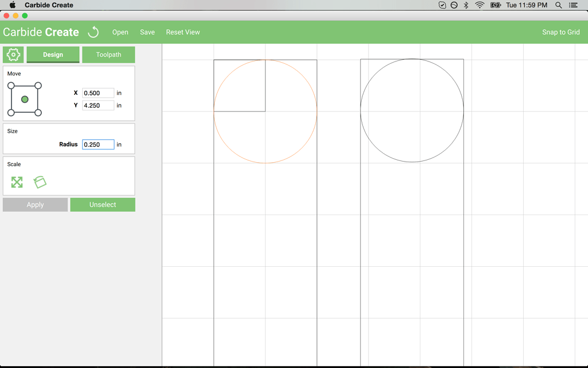The image size is (588, 368).
Task: Focus the Radius input field
Action: [x=98, y=144]
